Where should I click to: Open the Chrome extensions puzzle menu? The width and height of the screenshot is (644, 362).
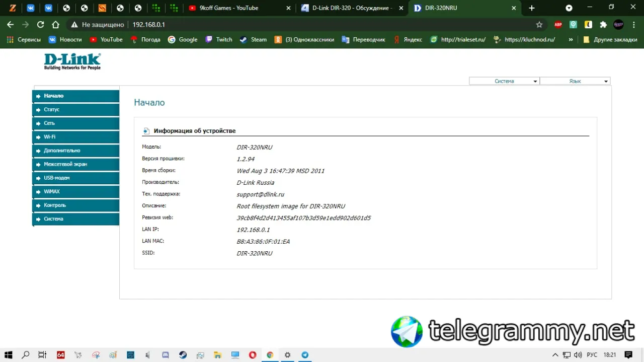(x=603, y=25)
